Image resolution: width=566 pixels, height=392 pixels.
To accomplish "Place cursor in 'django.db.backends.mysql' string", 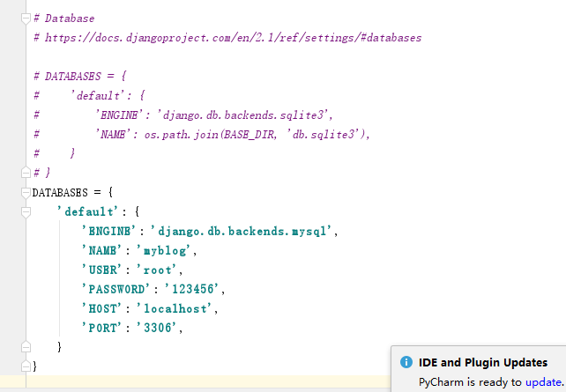I will pyautogui.click(x=244, y=231).
